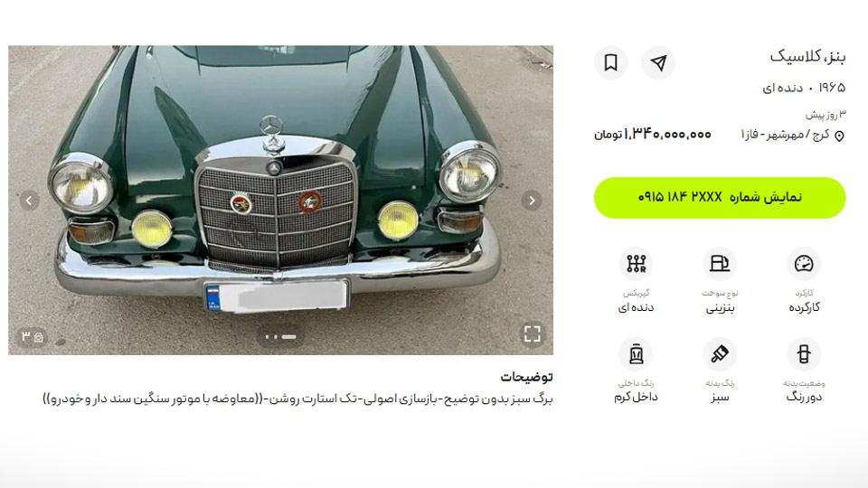Click the description heading under photo
This screenshot has width=868, height=488.
[x=526, y=377]
